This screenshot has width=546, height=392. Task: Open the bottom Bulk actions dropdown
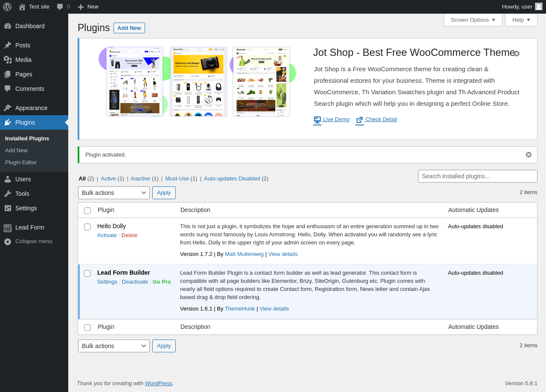coord(114,346)
